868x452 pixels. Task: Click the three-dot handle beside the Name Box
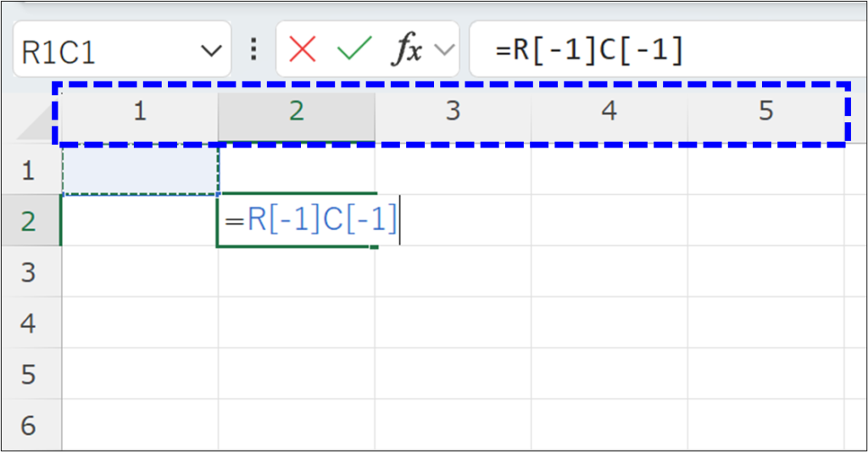pyautogui.click(x=253, y=50)
